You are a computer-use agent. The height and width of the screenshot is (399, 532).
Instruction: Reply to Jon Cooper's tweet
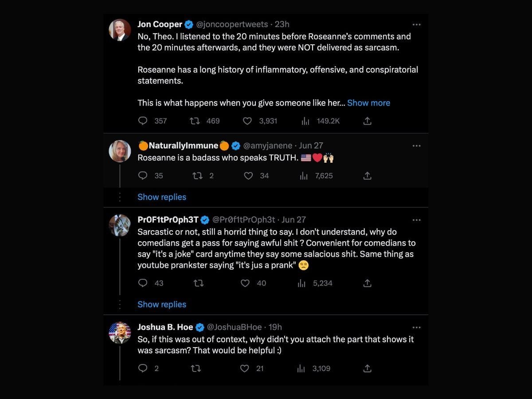tap(142, 121)
